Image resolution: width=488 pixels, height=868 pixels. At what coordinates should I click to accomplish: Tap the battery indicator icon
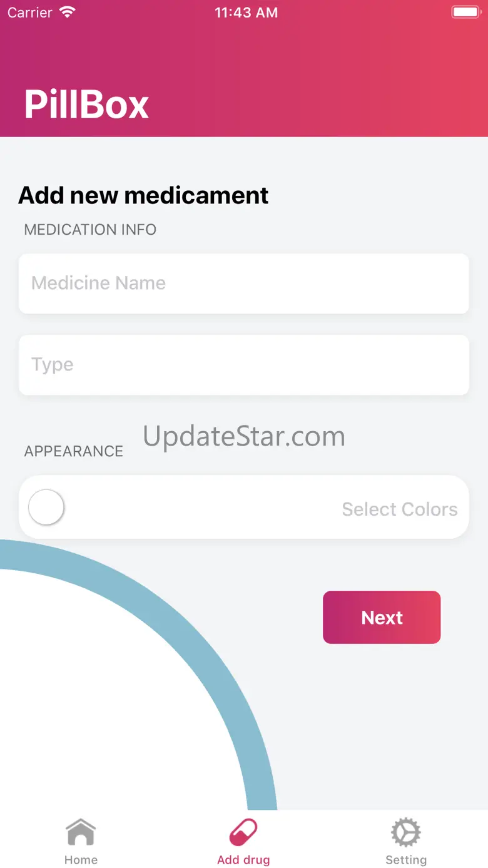[465, 13]
